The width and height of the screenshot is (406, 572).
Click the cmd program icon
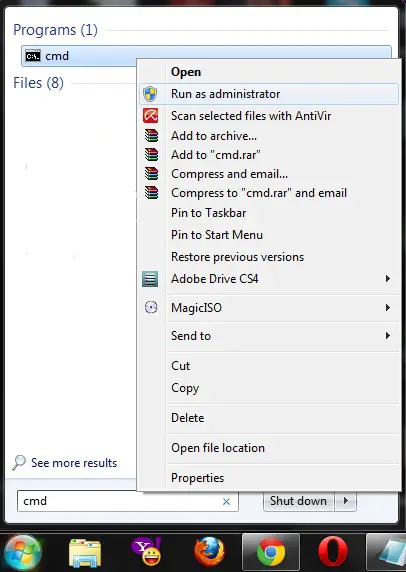coord(33,56)
